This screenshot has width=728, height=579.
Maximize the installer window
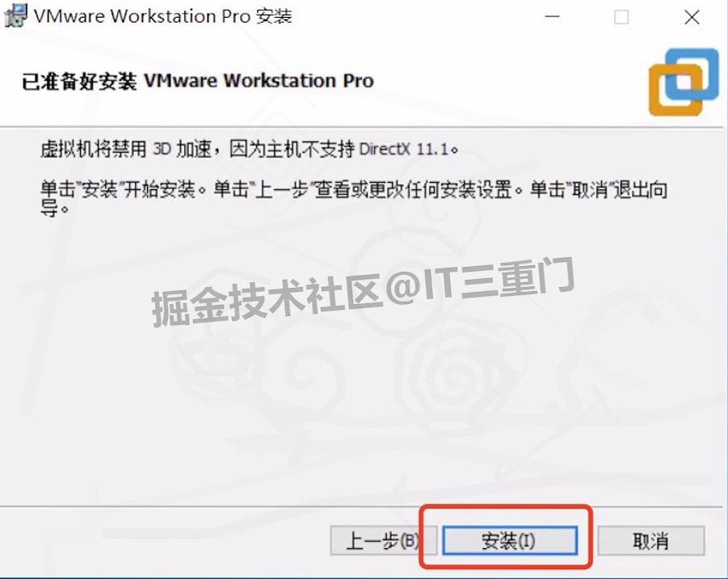tap(621, 16)
